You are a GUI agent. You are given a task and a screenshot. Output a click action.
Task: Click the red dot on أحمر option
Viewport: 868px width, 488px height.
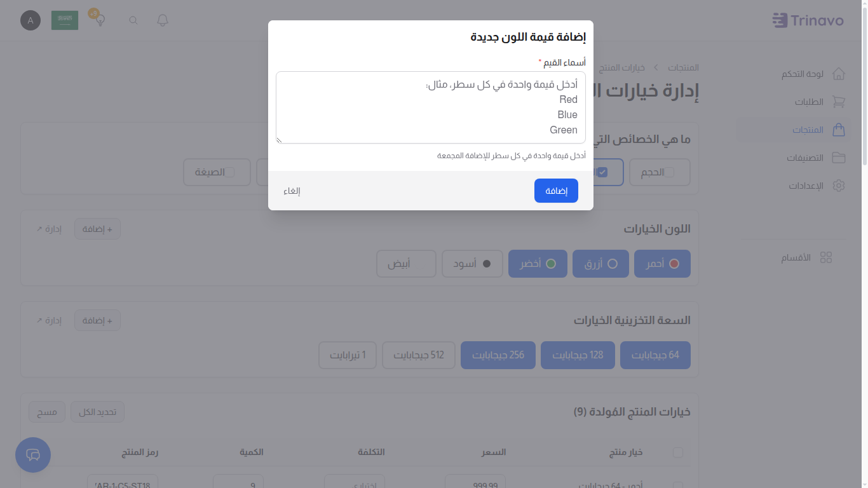coord(673,263)
